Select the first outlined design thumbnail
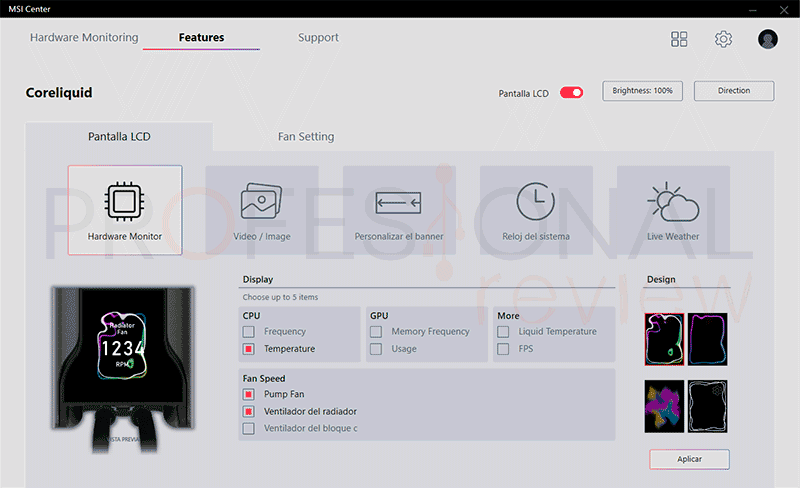Viewport: 800px width, 488px height. point(664,339)
